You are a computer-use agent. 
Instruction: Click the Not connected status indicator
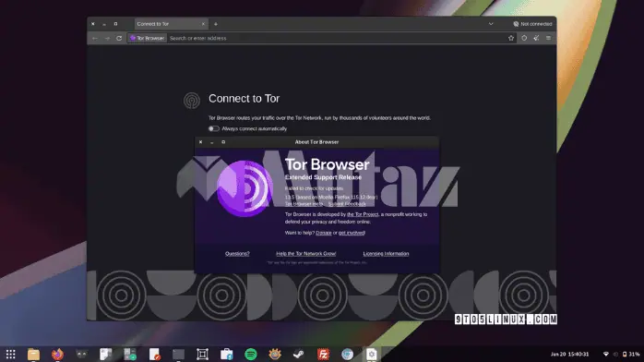pyautogui.click(x=532, y=24)
